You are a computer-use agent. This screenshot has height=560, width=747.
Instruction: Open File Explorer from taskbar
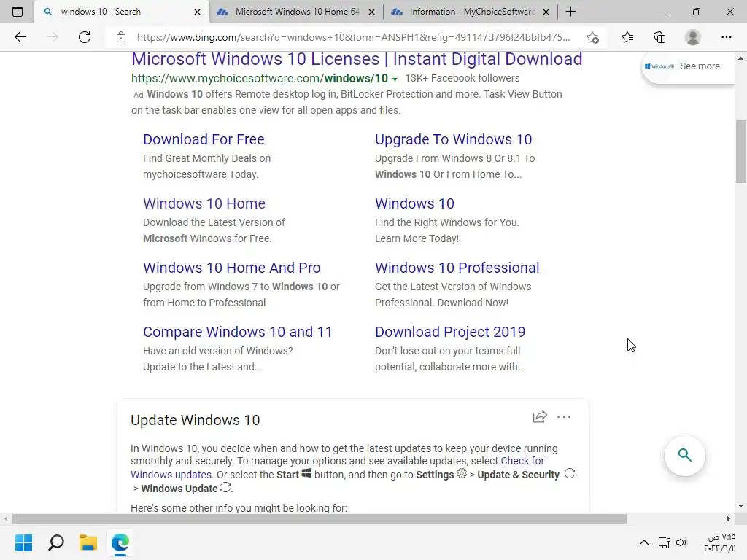(x=88, y=542)
